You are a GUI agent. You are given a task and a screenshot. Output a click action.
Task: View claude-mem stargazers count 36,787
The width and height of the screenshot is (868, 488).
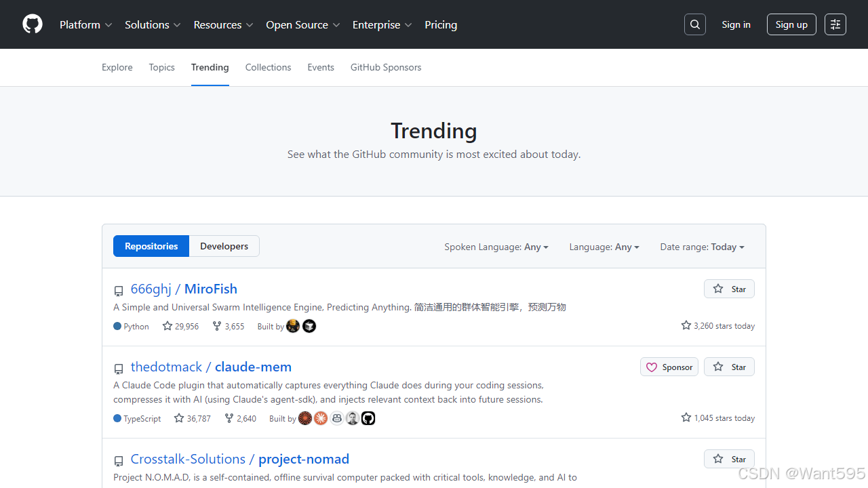tap(192, 418)
